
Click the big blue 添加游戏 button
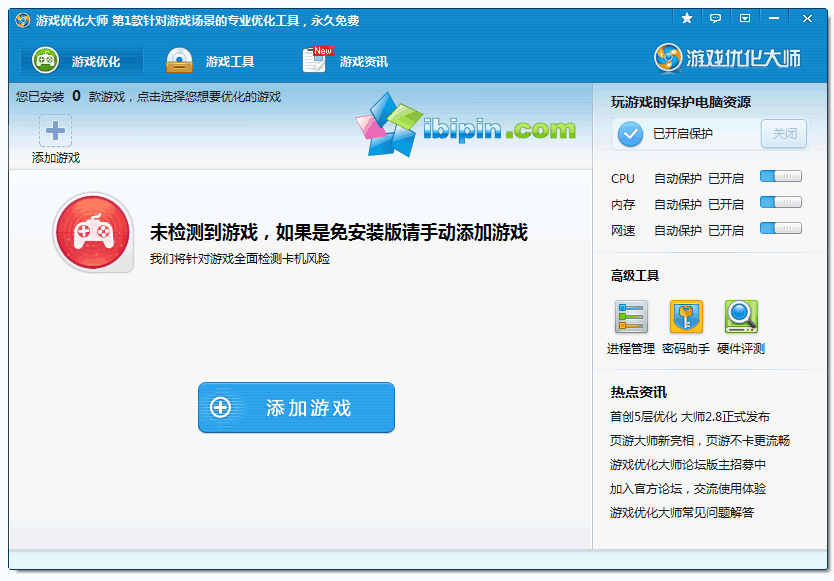tap(296, 408)
